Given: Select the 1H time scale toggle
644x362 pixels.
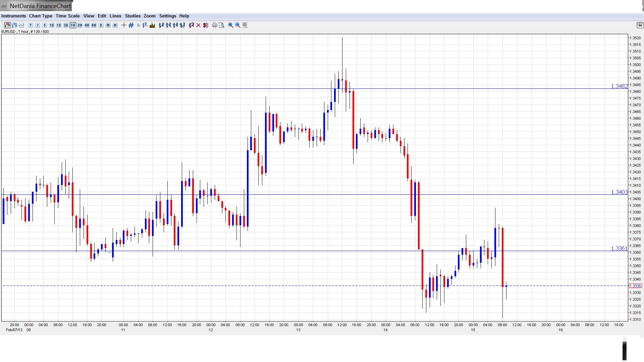Looking at the screenshot, I should pyautogui.click(x=73, y=25).
